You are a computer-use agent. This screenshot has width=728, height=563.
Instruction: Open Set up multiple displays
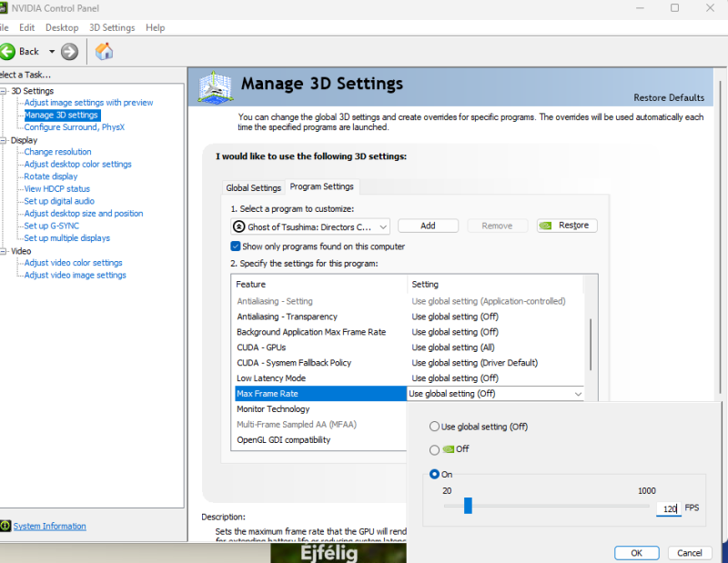pyautogui.click(x=66, y=238)
